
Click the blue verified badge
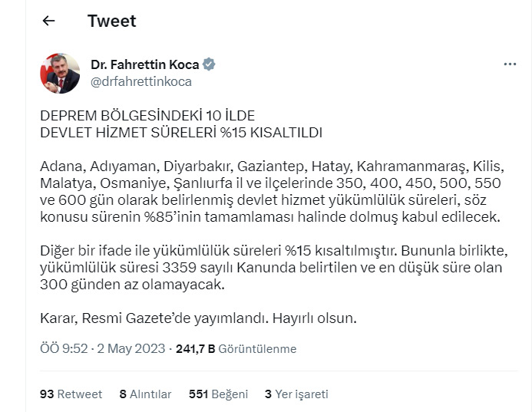click(x=209, y=64)
